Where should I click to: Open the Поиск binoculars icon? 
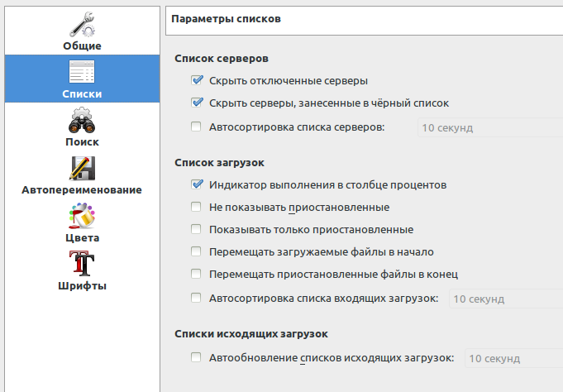(82, 120)
